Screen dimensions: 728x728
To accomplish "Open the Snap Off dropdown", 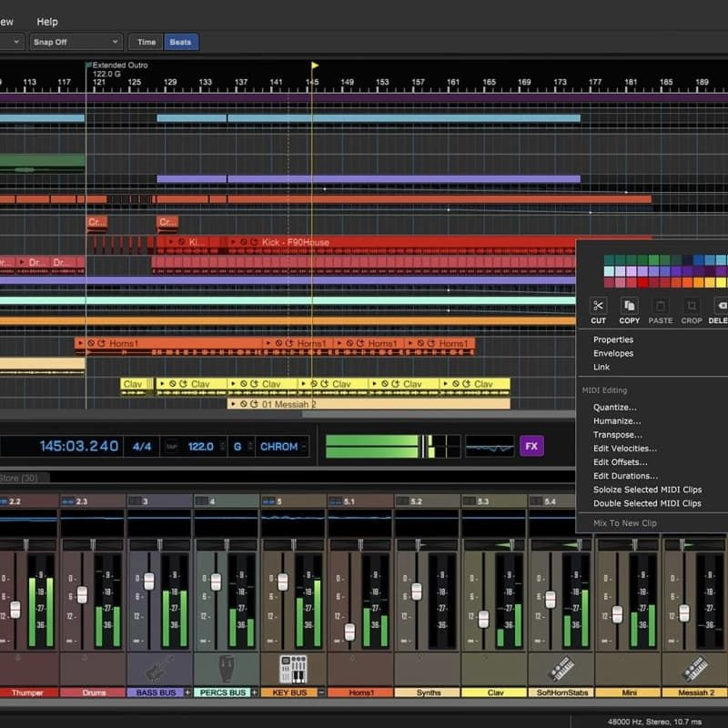I will 76,42.
